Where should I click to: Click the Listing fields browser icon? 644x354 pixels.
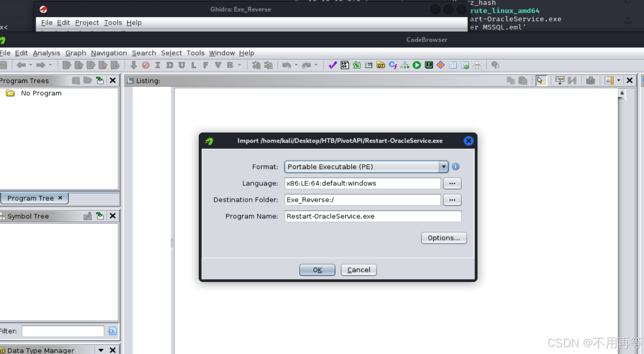(560, 80)
